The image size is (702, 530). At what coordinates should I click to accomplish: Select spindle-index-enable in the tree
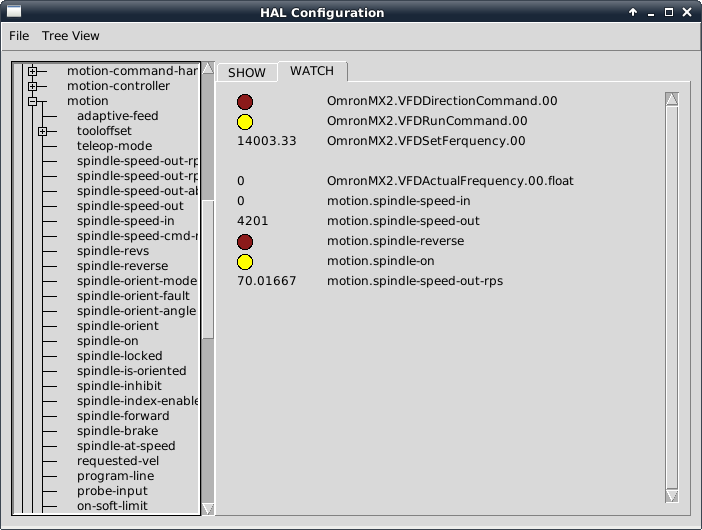137,401
